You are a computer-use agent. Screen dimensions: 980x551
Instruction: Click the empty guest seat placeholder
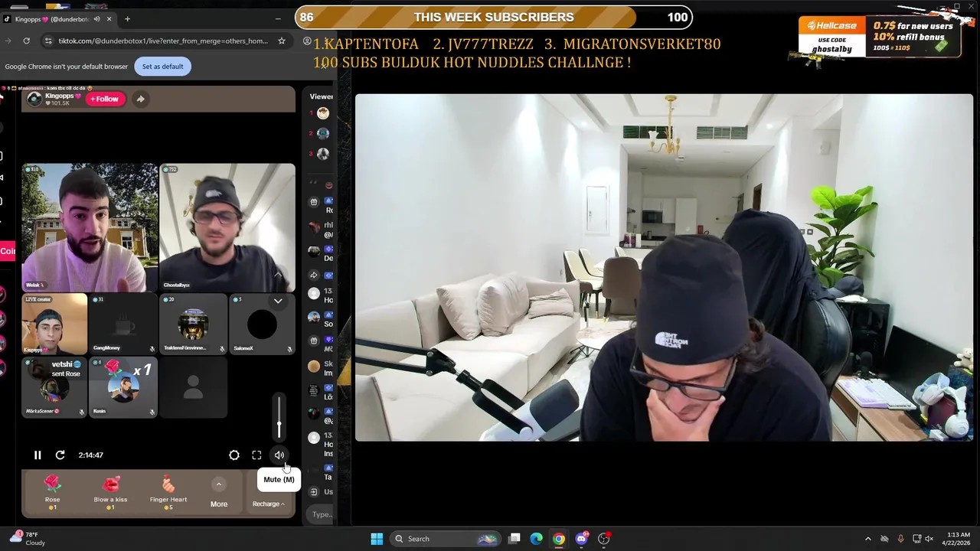pos(193,387)
